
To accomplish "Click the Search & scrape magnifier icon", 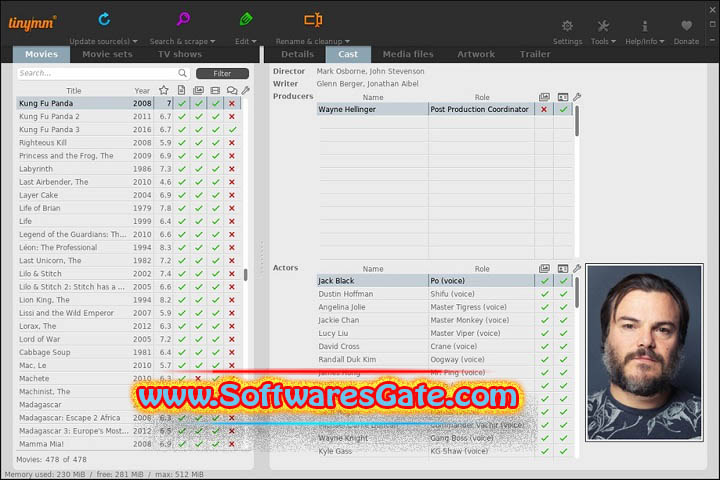I will 183,19.
